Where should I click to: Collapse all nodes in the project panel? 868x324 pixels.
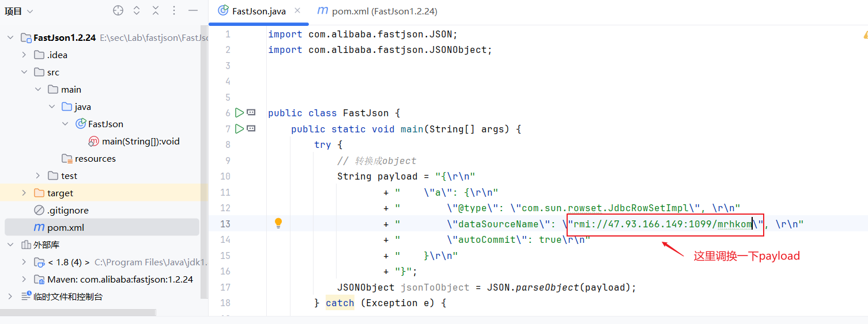(x=156, y=10)
